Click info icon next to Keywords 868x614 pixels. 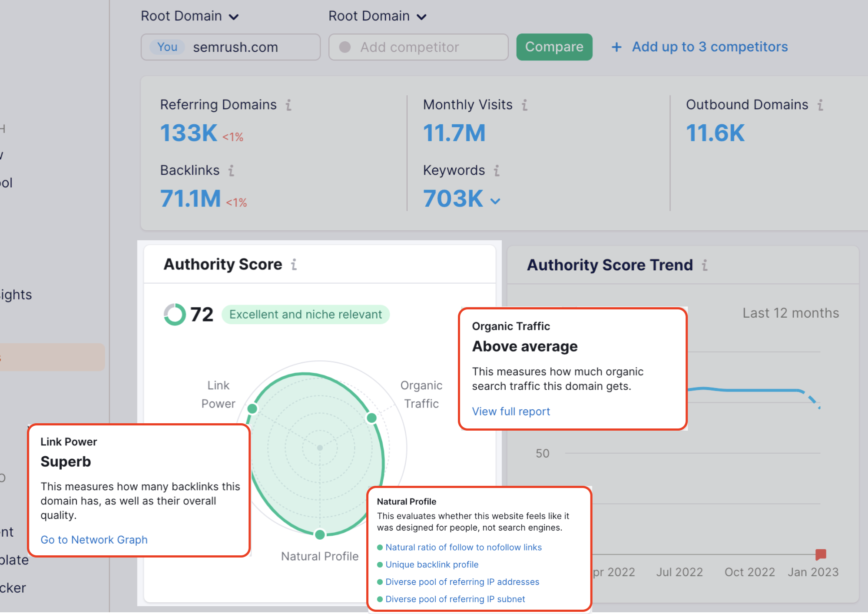tap(497, 170)
